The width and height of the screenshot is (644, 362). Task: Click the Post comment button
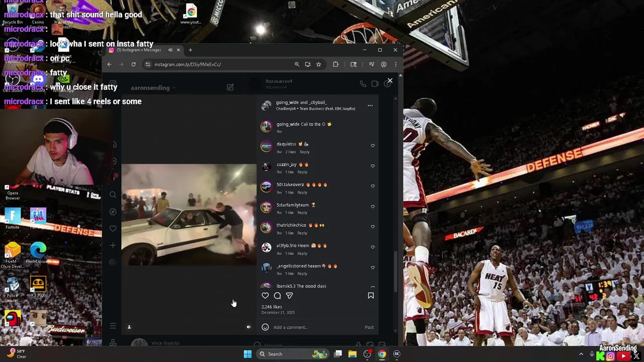coord(369,327)
